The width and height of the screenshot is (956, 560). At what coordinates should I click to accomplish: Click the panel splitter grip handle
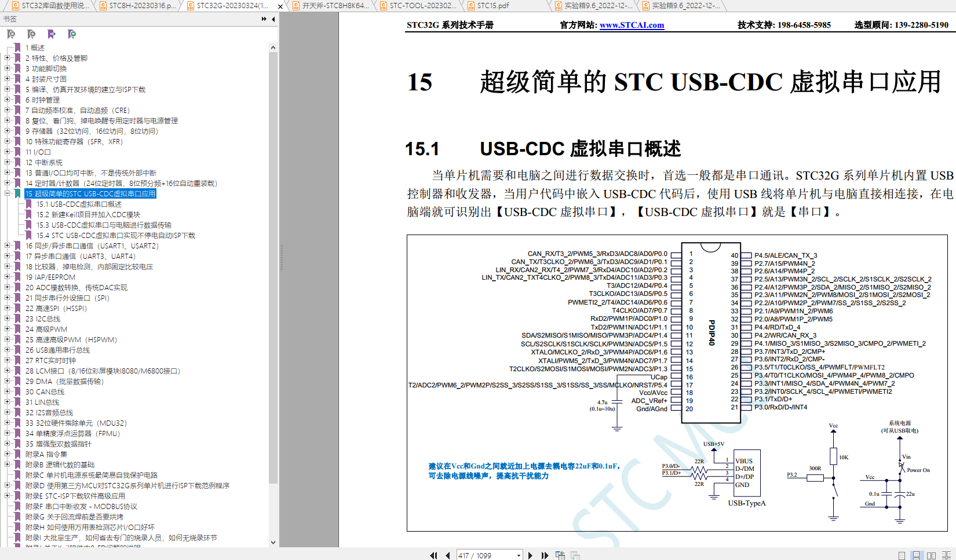282,257
